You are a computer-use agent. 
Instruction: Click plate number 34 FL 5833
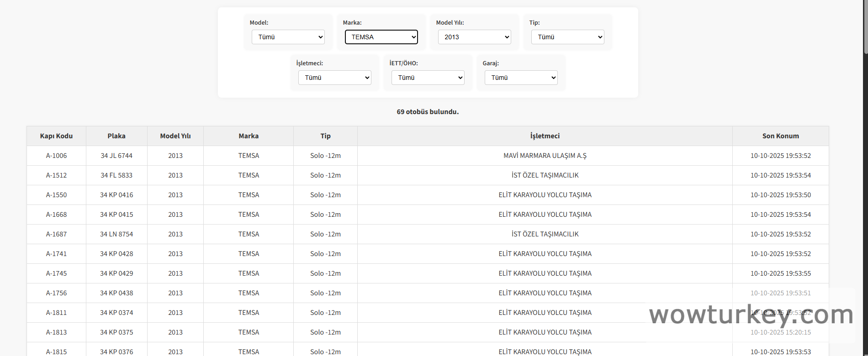click(x=116, y=175)
